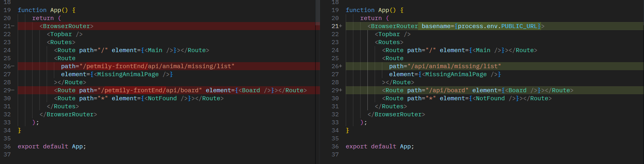Click opening <Routes> tag on line 23, modified pane
644x164 pixels.
pos(389,42)
